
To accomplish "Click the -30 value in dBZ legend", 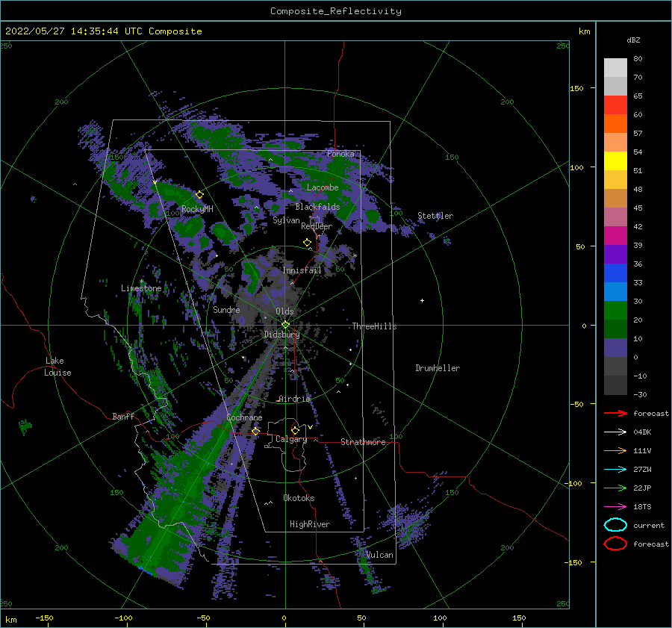I will click(x=640, y=394).
